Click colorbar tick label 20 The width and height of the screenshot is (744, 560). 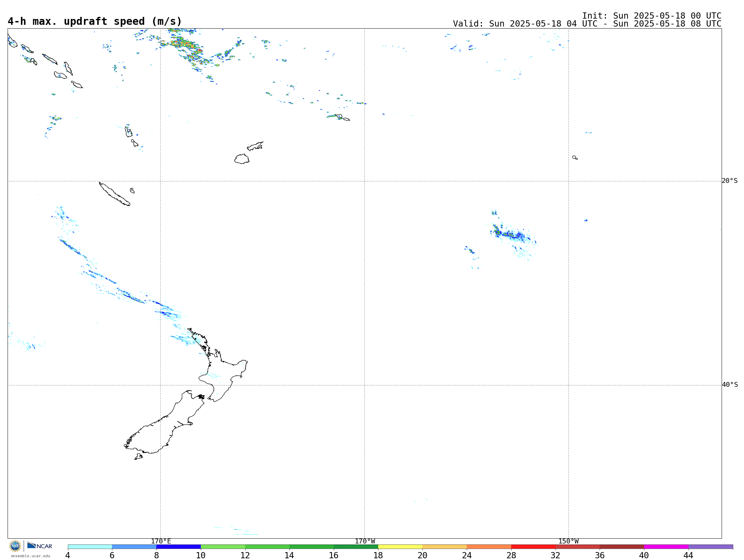pyautogui.click(x=423, y=555)
